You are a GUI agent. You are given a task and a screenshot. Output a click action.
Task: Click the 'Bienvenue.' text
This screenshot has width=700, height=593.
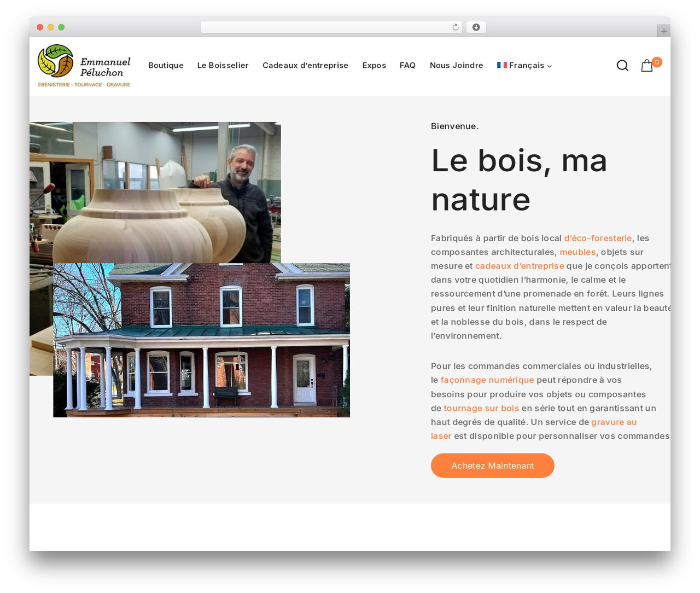coord(454,126)
